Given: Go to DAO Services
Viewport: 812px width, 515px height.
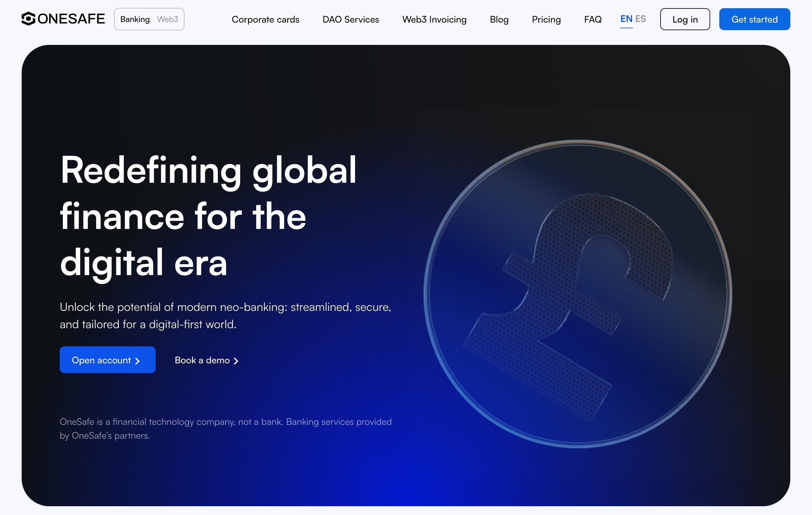Looking at the screenshot, I should (x=351, y=19).
